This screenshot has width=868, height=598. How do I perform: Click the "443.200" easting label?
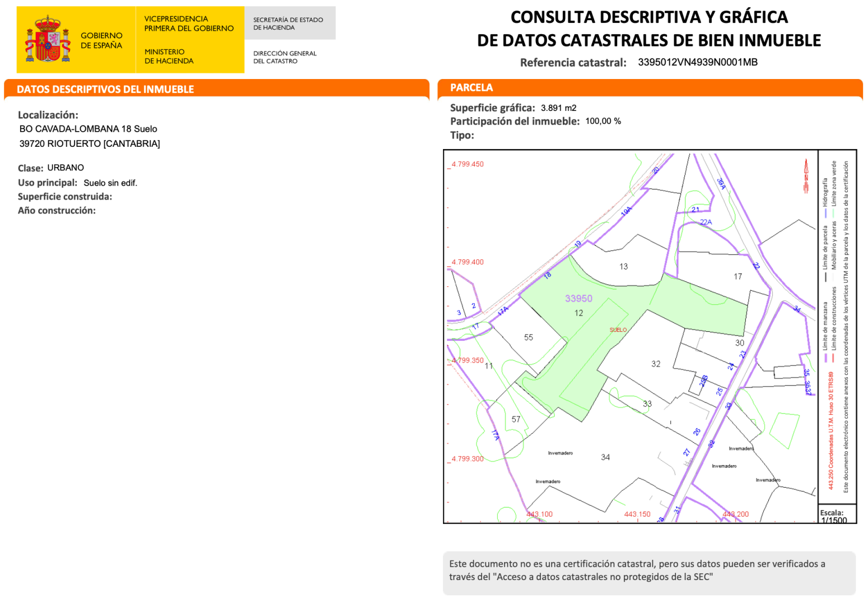[735, 514]
